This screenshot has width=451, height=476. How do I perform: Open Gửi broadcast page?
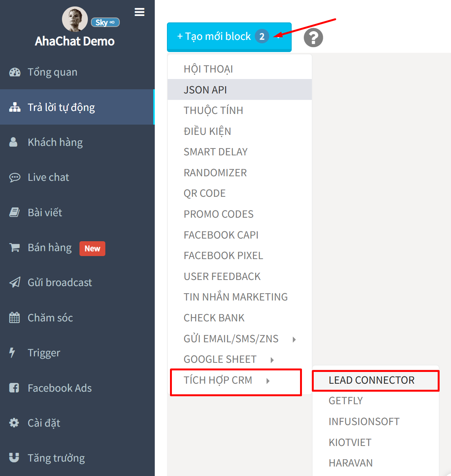77,283
